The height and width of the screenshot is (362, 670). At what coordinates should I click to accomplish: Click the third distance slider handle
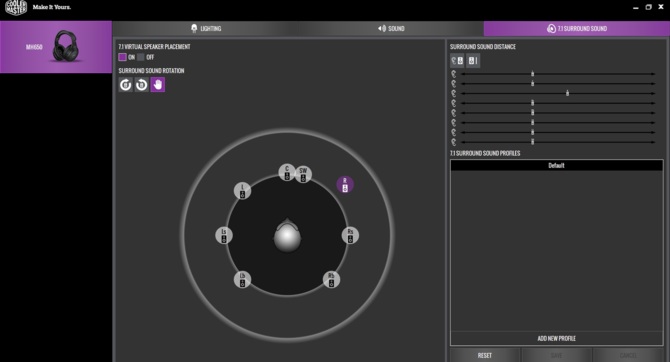(567, 93)
